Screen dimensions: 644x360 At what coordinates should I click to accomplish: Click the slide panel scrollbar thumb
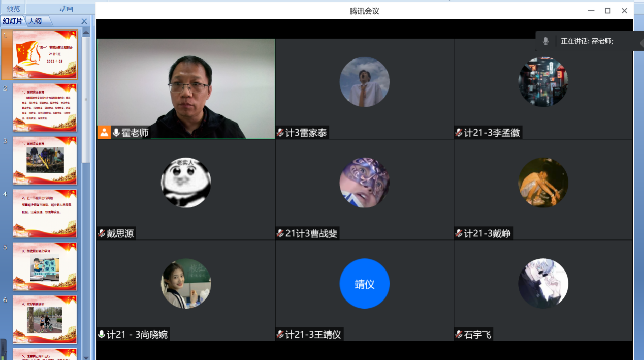click(86, 99)
